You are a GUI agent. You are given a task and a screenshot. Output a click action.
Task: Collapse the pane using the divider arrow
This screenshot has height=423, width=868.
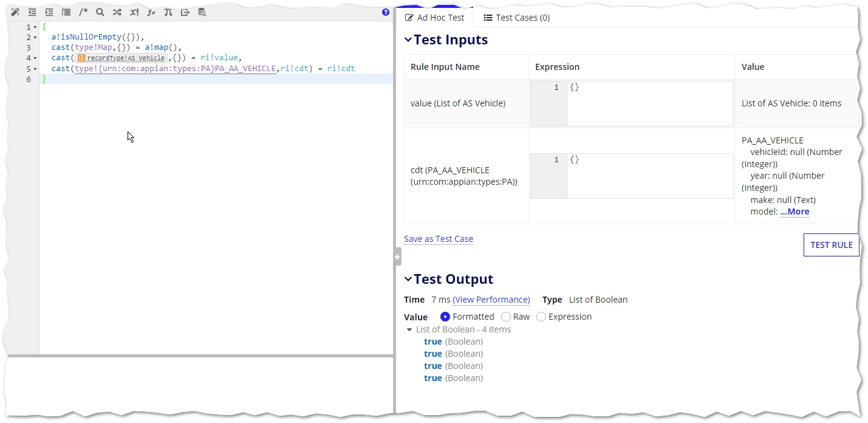(x=397, y=257)
